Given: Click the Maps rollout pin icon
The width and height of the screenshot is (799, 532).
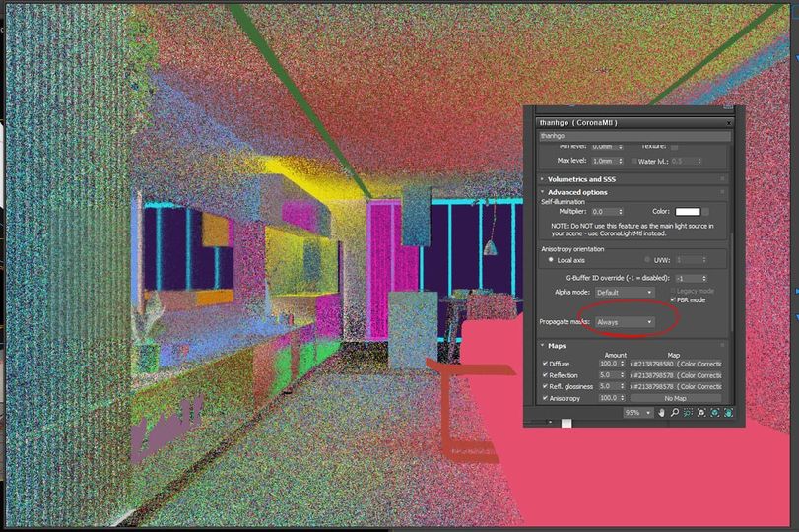Looking at the screenshot, I should [722, 346].
